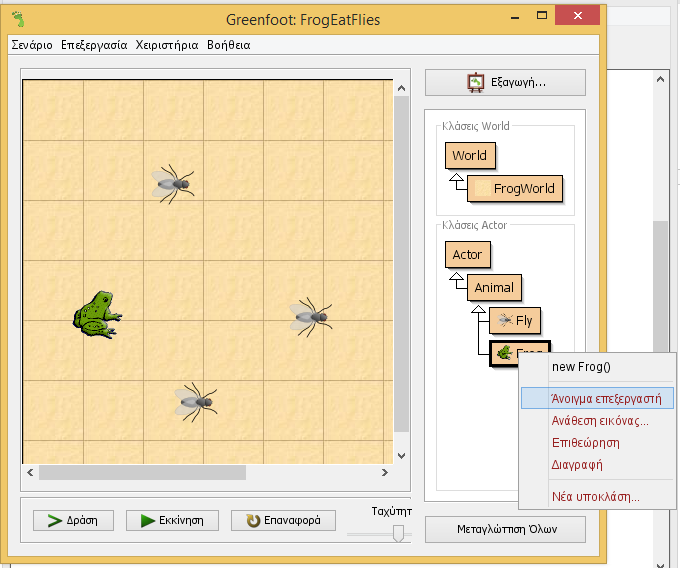
Task: Maximize the Greenfoot window
Action: [542, 16]
